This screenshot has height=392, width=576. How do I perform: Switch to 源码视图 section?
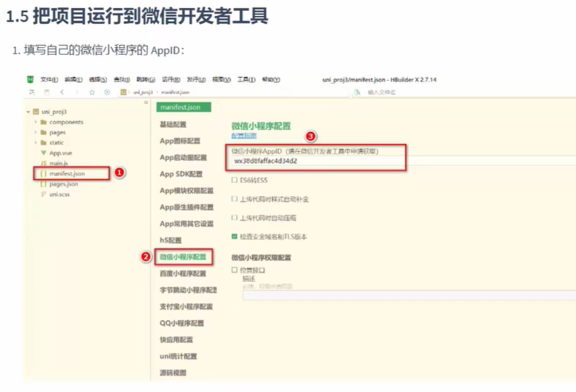tap(173, 372)
